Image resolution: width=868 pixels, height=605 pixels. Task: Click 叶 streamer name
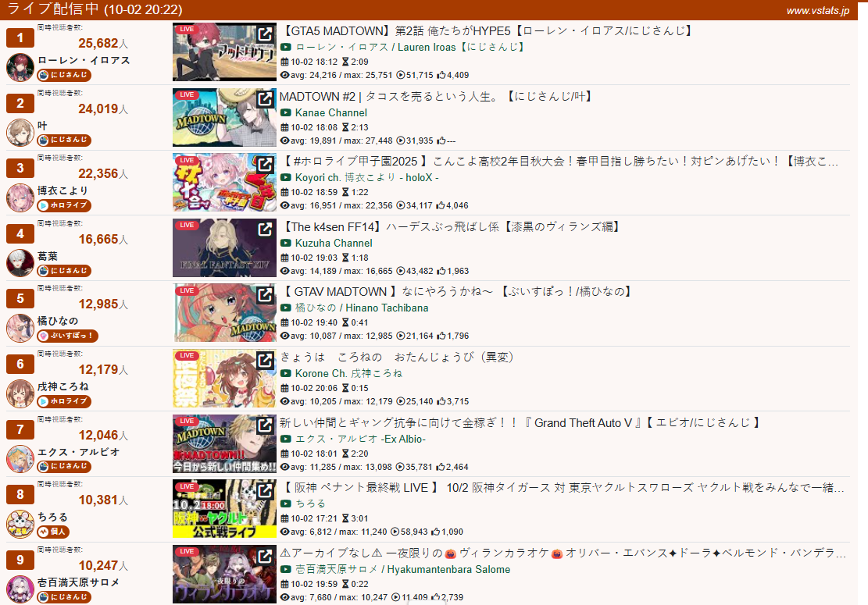[x=43, y=126]
